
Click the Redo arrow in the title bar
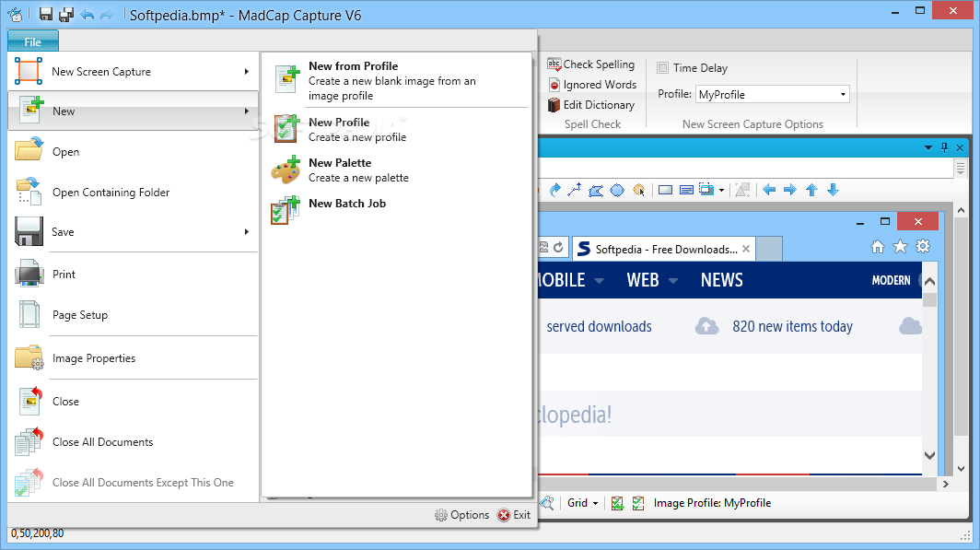[x=107, y=15]
